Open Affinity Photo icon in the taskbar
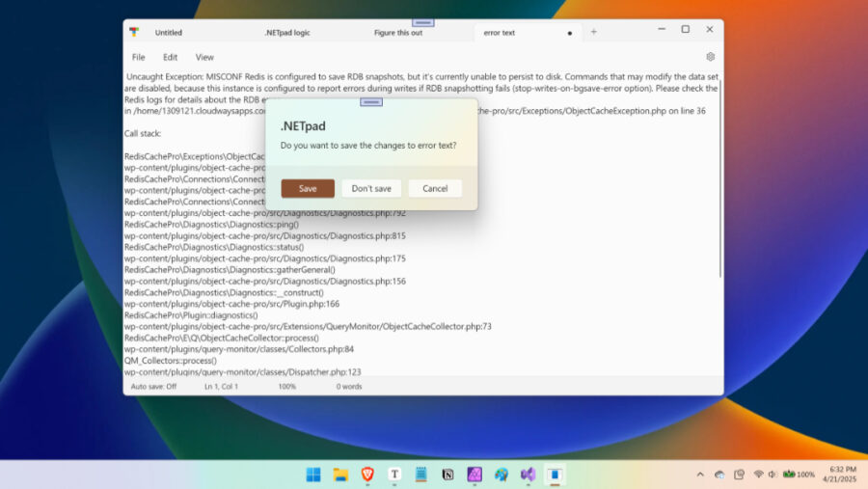 [x=475, y=475]
